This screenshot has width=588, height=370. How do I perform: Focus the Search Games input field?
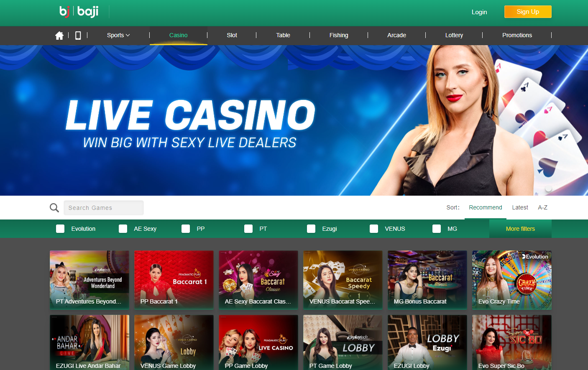[103, 208]
